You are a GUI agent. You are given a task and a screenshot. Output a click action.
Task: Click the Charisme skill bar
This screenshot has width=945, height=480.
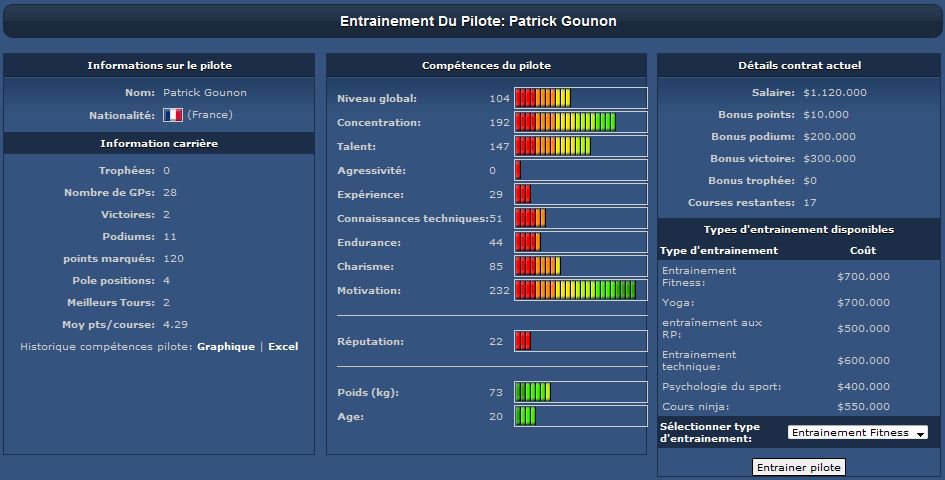(581, 266)
